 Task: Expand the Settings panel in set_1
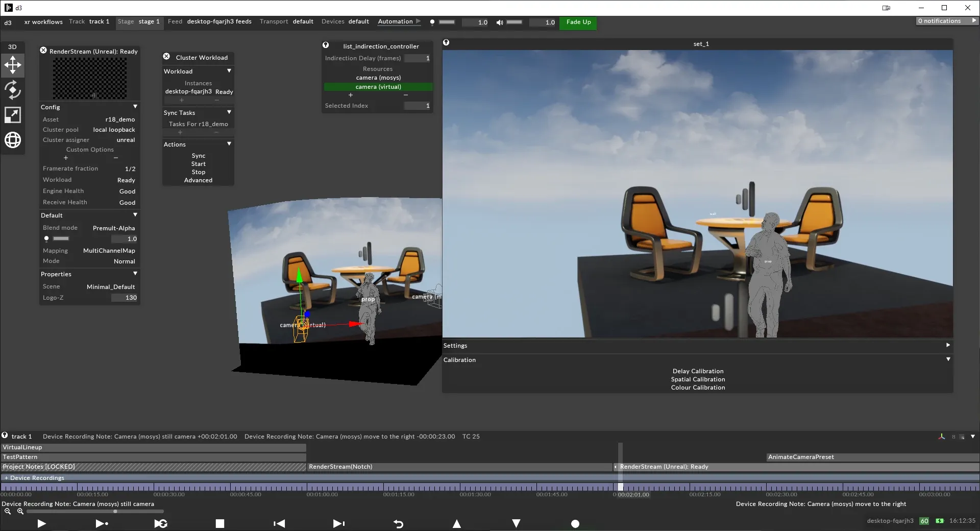tap(947, 345)
